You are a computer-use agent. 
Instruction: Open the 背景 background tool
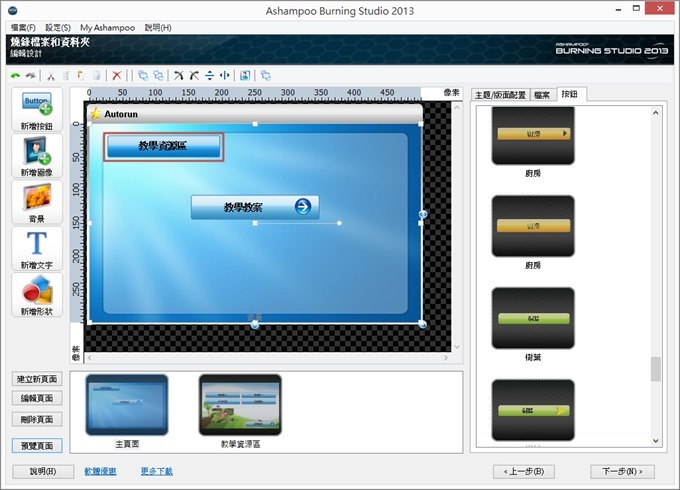[x=37, y=203]
